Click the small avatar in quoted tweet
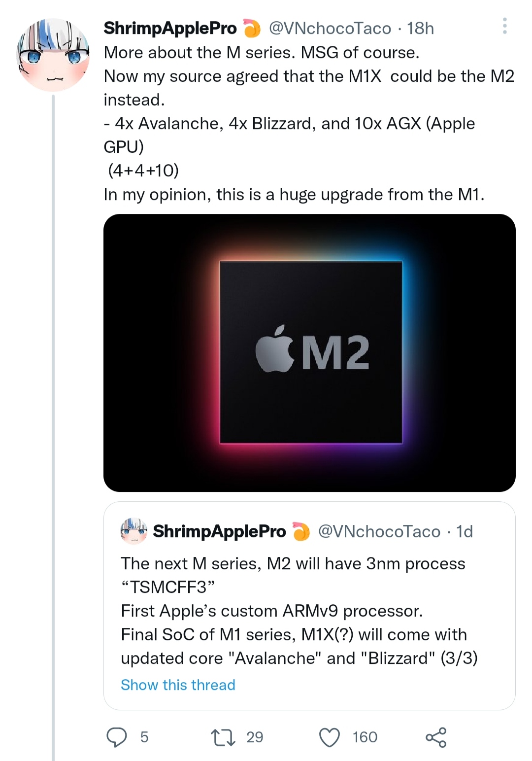 pyautogui.click(x=133, y=531)
